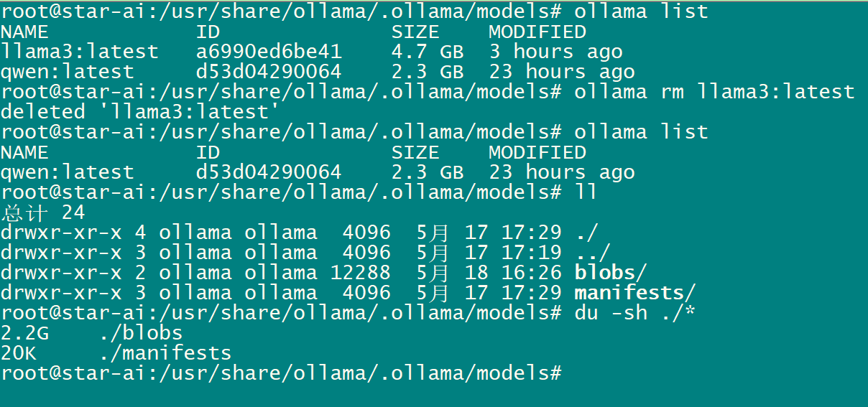Click the 4.7 GB size value
This screenshot has width=868, height=407.
(x=428, y=52)
